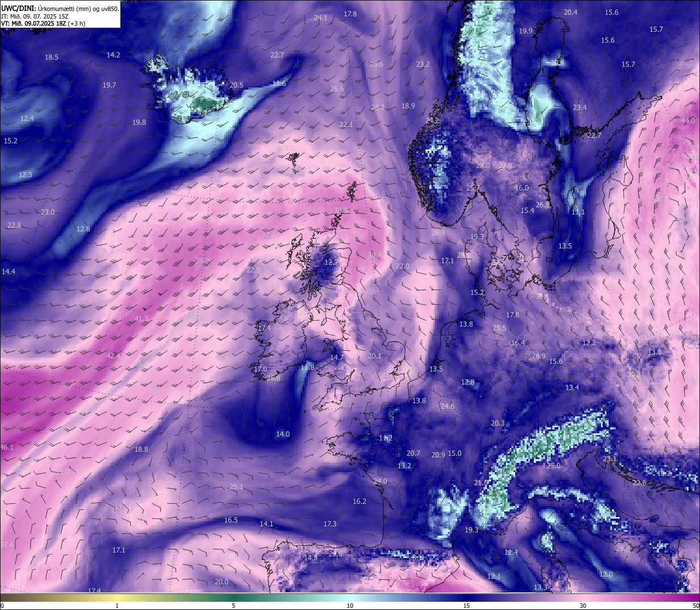Click the 12.7 value over Scotland
This screenshot has height=610, width=700.
[331, 262]
